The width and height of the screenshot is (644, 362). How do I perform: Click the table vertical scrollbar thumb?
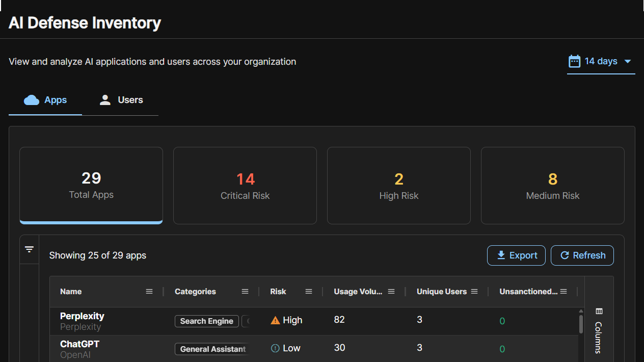click(581, 324)
